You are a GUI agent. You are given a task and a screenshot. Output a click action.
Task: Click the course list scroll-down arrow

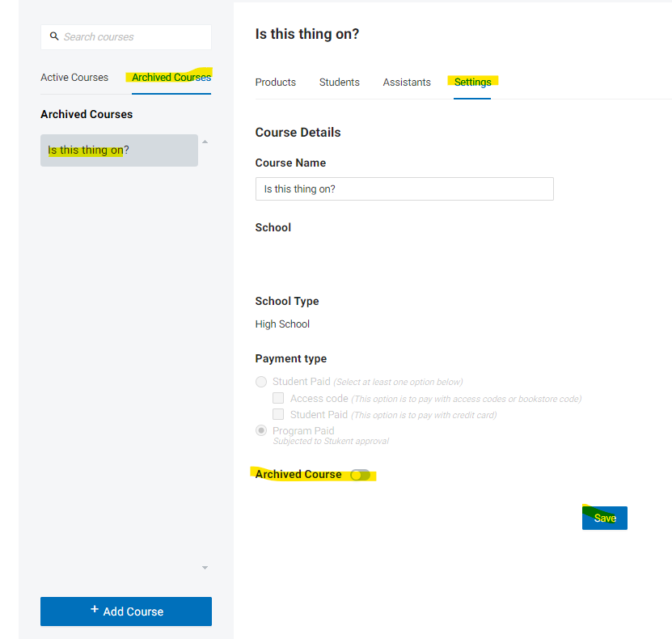(x=205, y=568)
